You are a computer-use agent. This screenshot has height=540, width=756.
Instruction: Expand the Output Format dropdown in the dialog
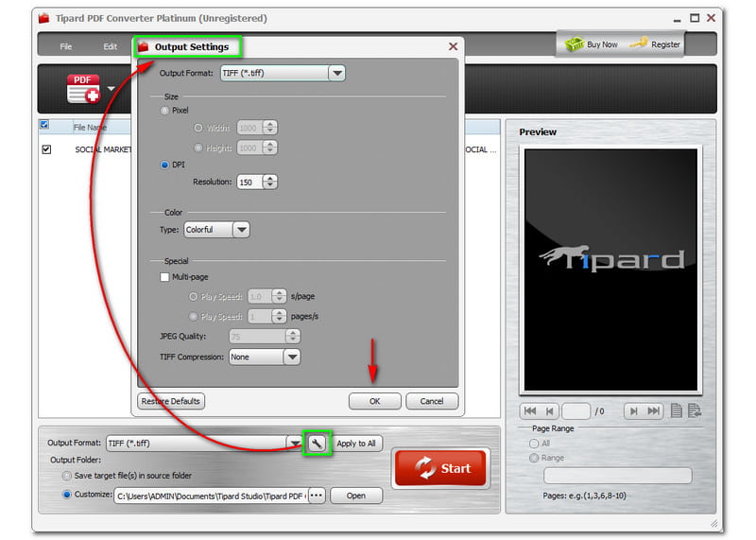336,73
